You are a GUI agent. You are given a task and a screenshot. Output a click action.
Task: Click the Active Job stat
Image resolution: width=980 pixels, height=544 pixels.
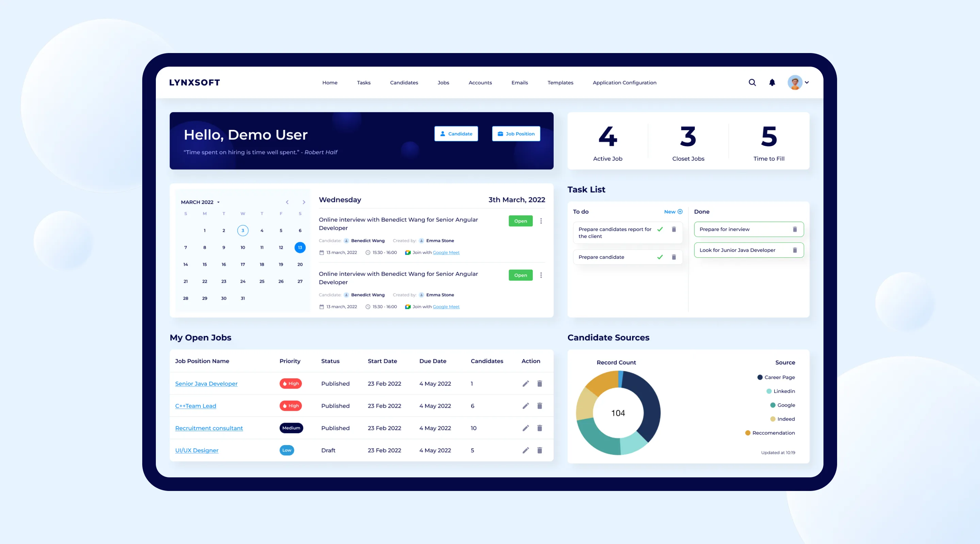pos(607,143)
